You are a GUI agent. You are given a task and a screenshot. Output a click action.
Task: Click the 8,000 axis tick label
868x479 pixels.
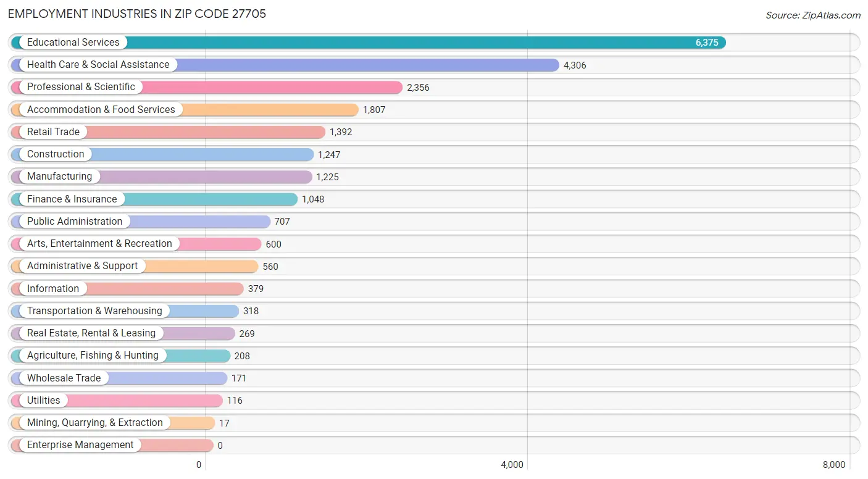tap(834, 465)
